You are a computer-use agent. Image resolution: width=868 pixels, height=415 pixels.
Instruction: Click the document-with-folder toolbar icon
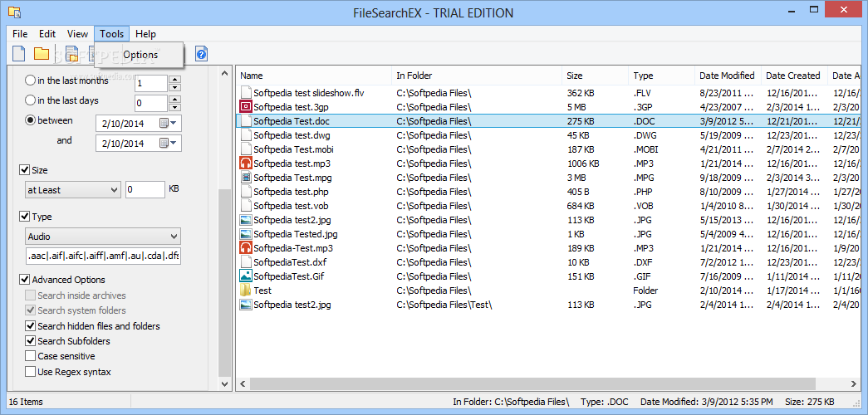71,54
